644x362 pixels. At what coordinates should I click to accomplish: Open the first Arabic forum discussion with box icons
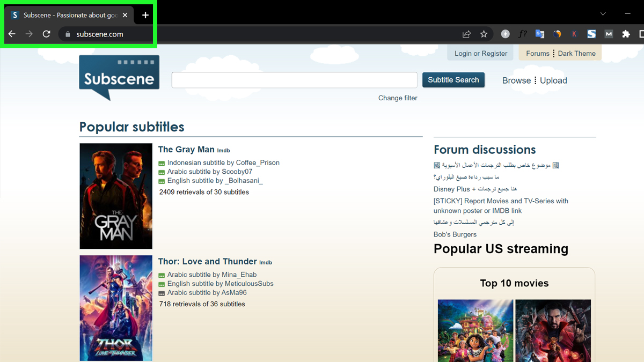tap(496, 165)
